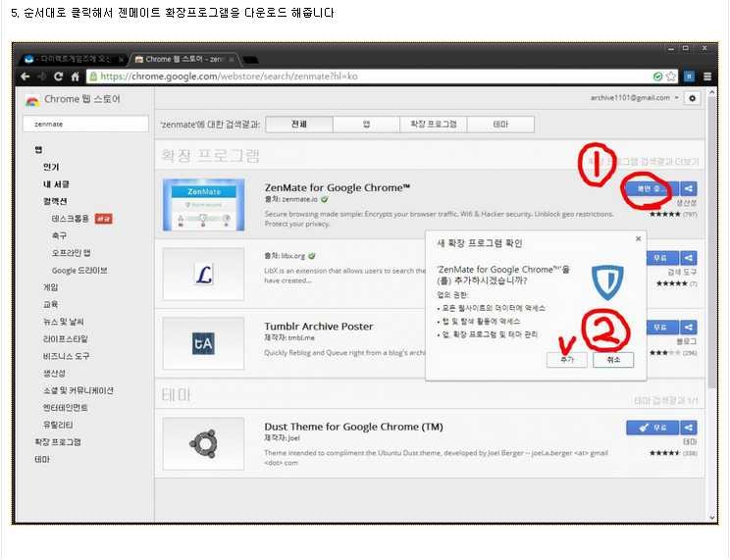Select the 확장 프로그램 filter tab
Image resolution: width=730 pixels, height=560 pixels.
[x=434, y=125]
